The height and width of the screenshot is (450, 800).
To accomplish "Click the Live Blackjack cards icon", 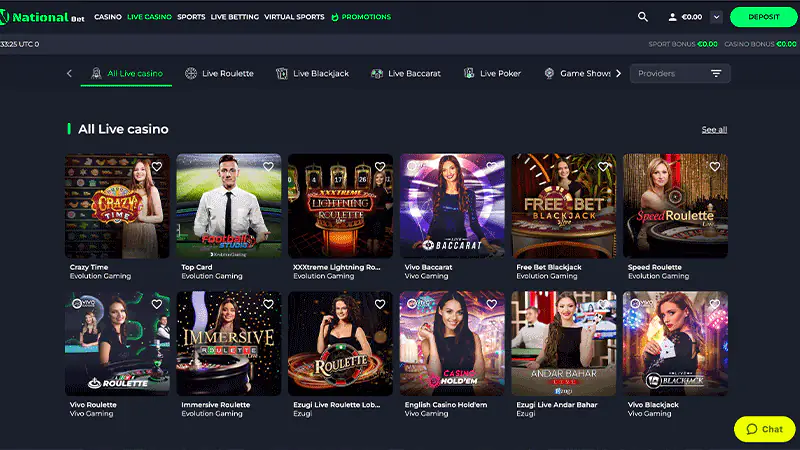I will pos(282,73).
